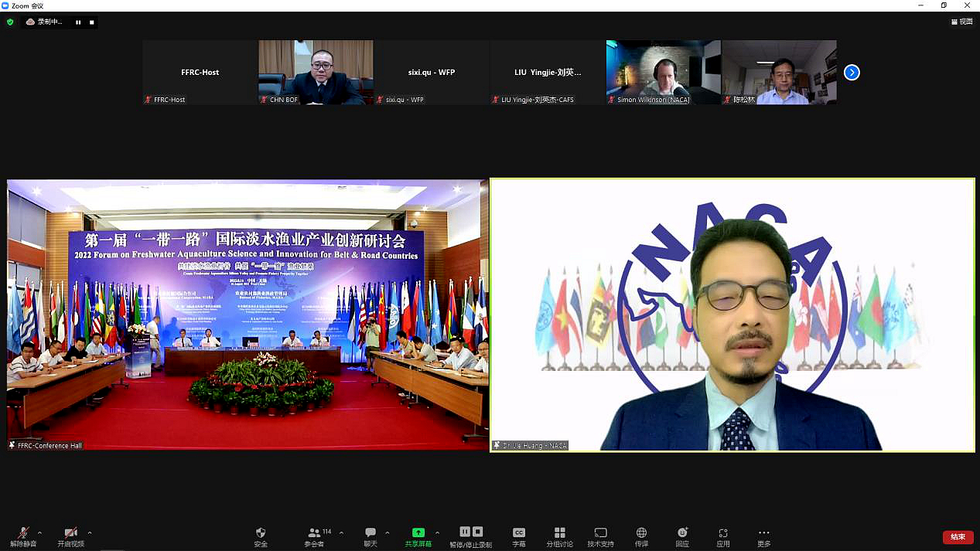Open 技术支持 support option

coord(600,537)
